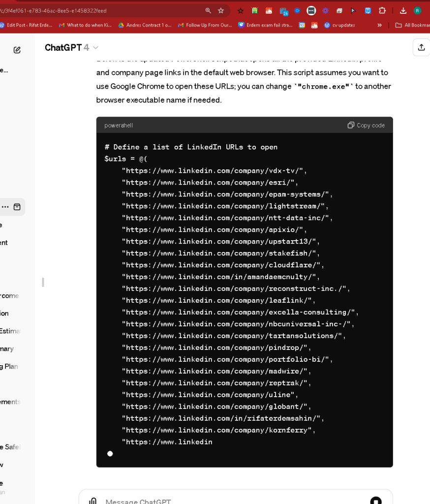Click the company/madwire URL line
The image size is (430, 504).
coord(216,371)
